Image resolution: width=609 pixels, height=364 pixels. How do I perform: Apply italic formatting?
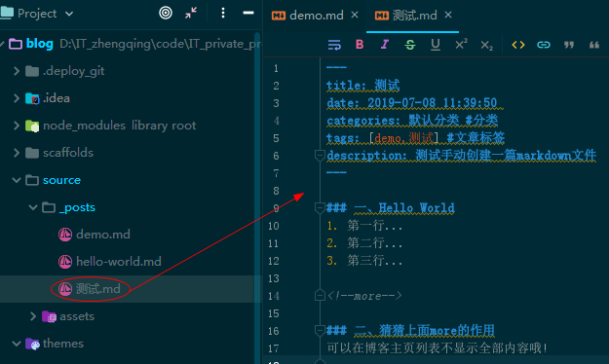tap(385, 45)
